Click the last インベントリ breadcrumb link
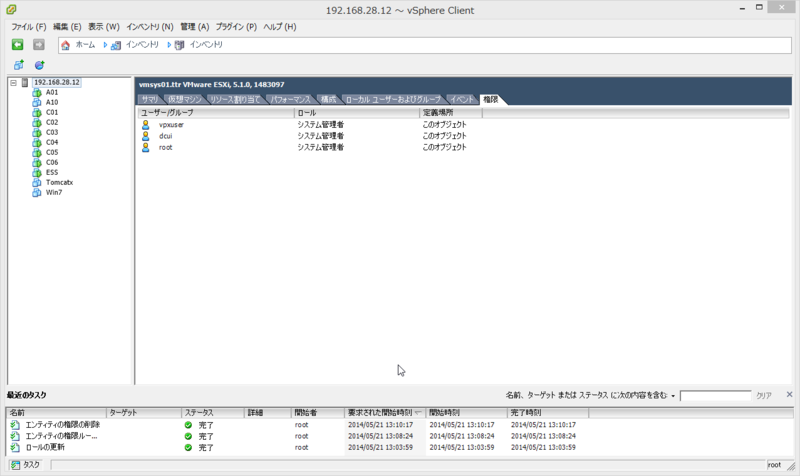 click(206, 45)
